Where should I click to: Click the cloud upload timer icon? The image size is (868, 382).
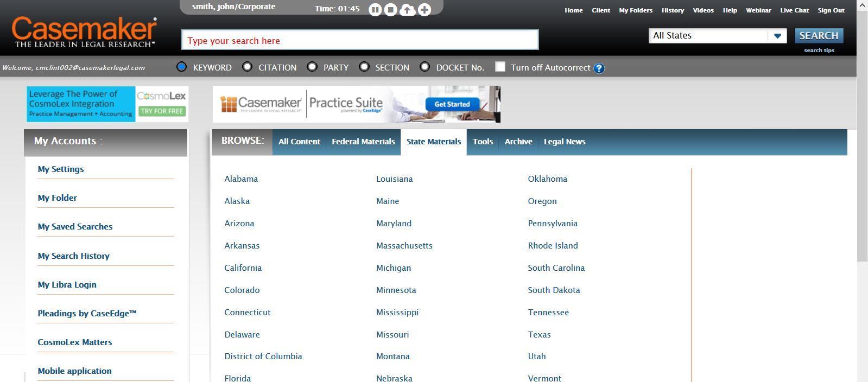click(407, 10)
